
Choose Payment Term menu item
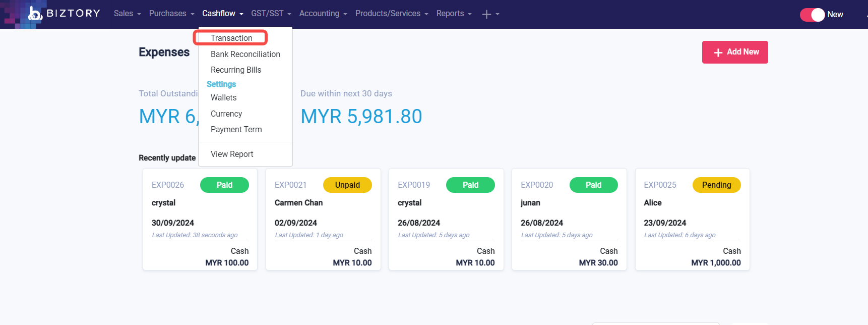click(236, 129)
